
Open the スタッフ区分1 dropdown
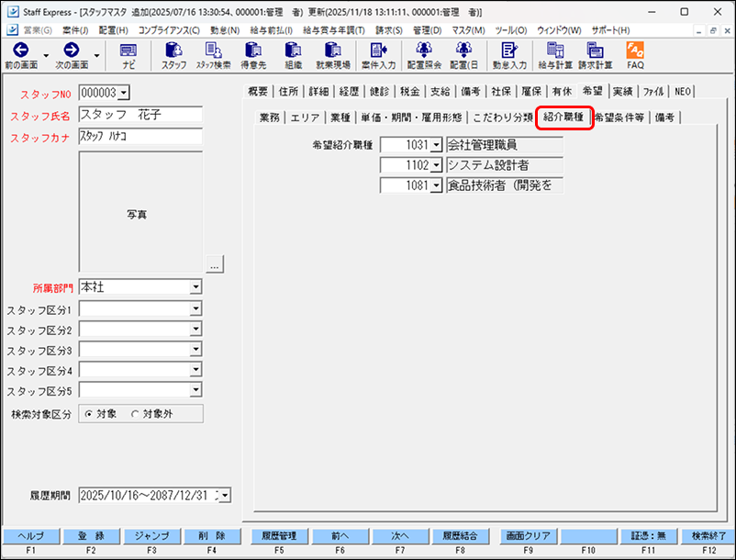tap(195, 309)
